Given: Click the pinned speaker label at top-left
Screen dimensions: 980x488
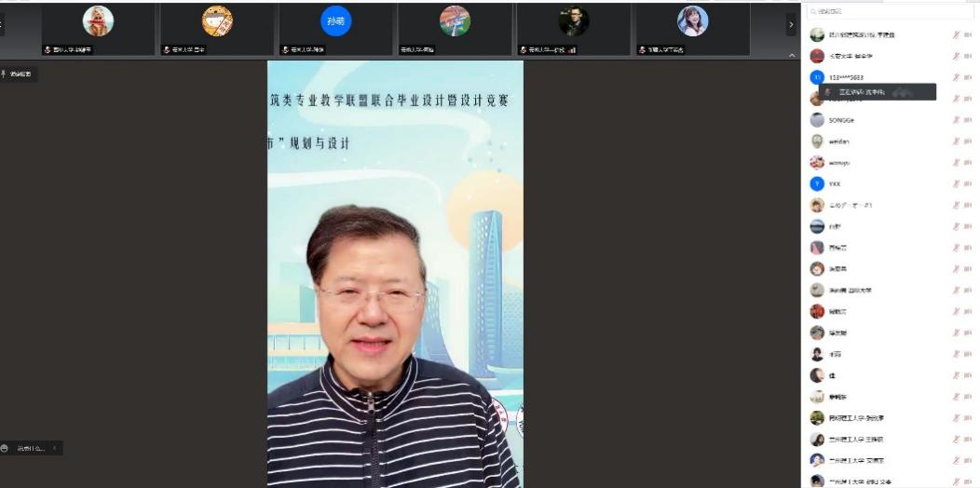Looking at the screenshot, I should pyautogui.click(x=19, y=74).
